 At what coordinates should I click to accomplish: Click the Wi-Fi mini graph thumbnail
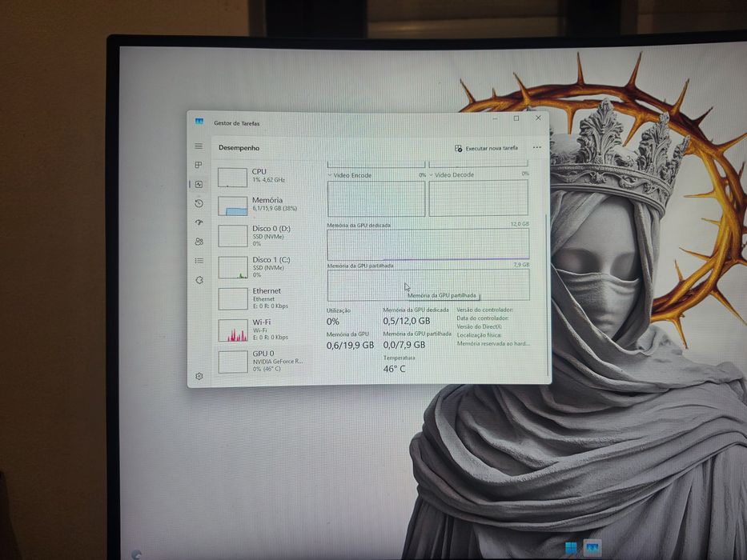(x=233, y=330)
